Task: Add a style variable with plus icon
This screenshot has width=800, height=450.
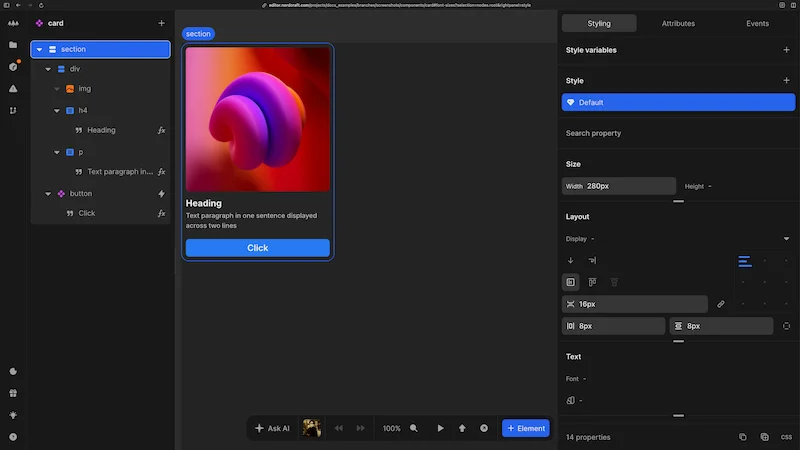Action: point(786,50)
